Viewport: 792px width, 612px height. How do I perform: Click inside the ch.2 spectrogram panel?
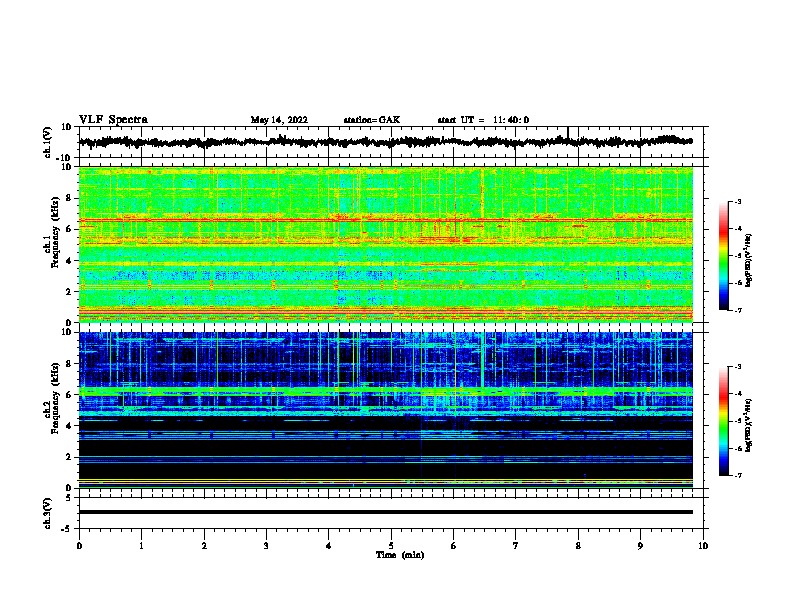click(x=386, y=410)
